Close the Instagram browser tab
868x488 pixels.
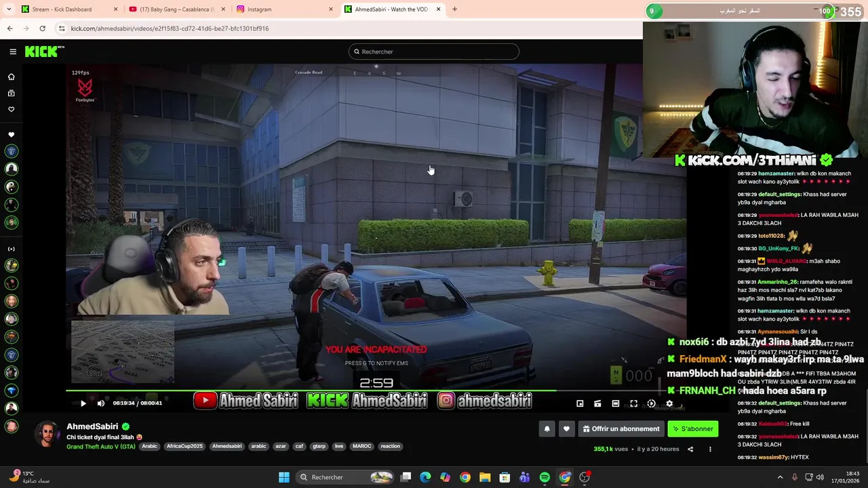(331, 9)
